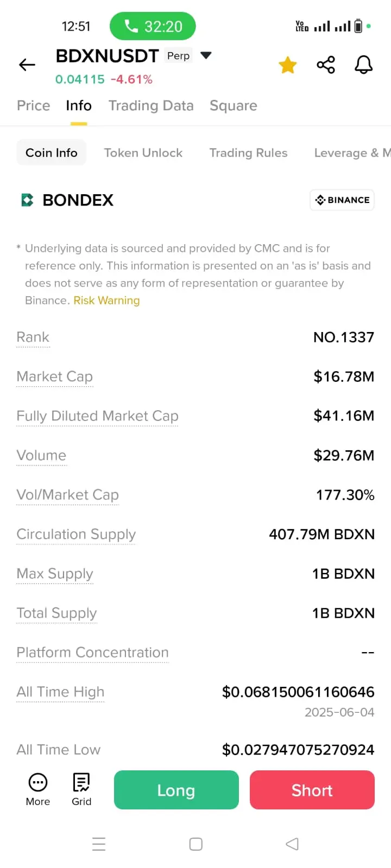Expand the BDXNUSDT pair dropdown arrow
391x868 pixels.
[x=206, y=55]
